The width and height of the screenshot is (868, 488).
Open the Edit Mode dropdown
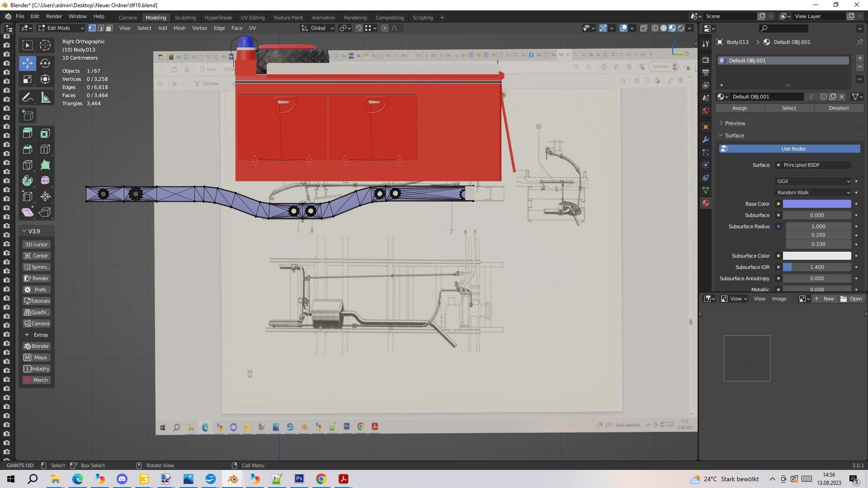point(61,28)
